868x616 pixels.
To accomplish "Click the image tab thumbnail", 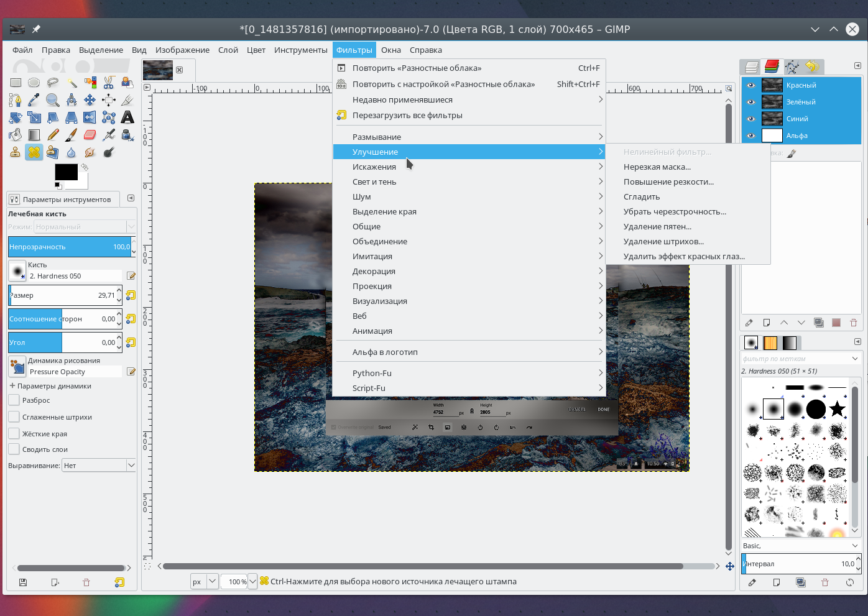I will click(158, 70).
